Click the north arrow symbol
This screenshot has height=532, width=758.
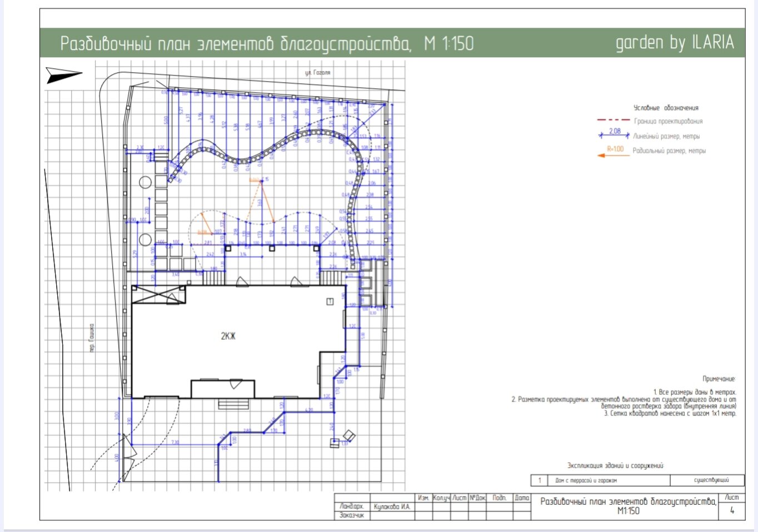64,75
